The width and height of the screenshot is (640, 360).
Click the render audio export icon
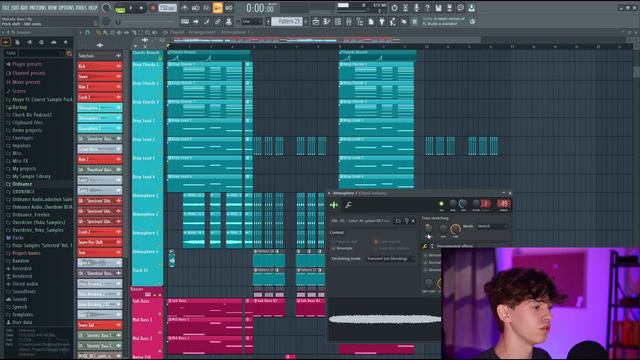[449, 8]
